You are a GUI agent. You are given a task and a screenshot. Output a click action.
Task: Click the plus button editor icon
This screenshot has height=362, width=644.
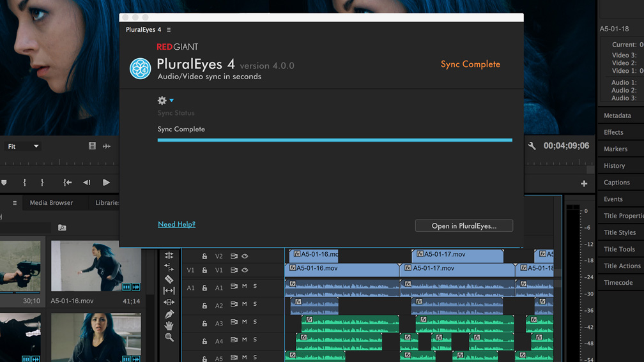tap(584, 184)
